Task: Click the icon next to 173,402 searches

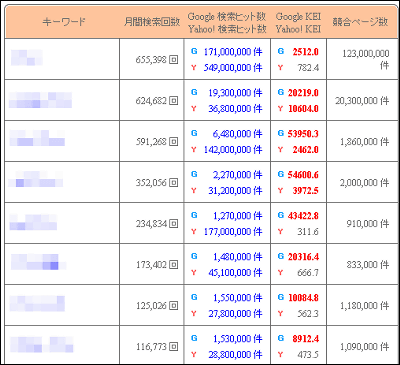Action: [173, 265]
